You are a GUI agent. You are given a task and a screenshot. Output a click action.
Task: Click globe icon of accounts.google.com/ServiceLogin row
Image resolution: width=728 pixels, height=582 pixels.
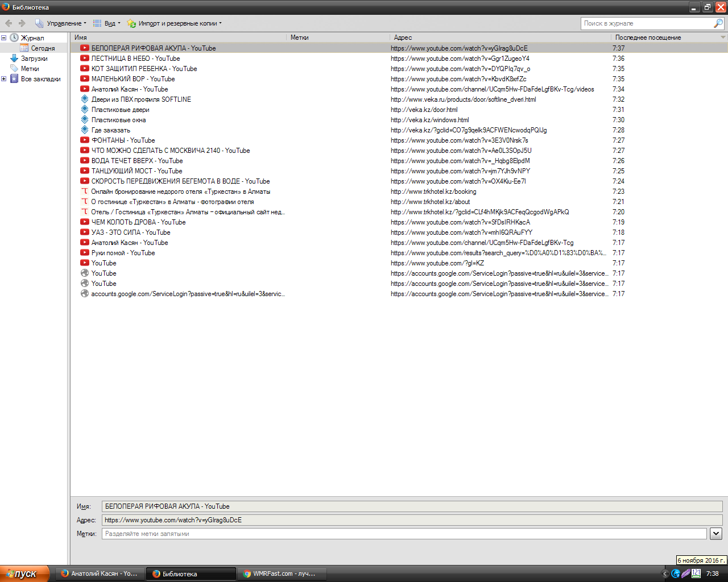(x=85, y=294)
